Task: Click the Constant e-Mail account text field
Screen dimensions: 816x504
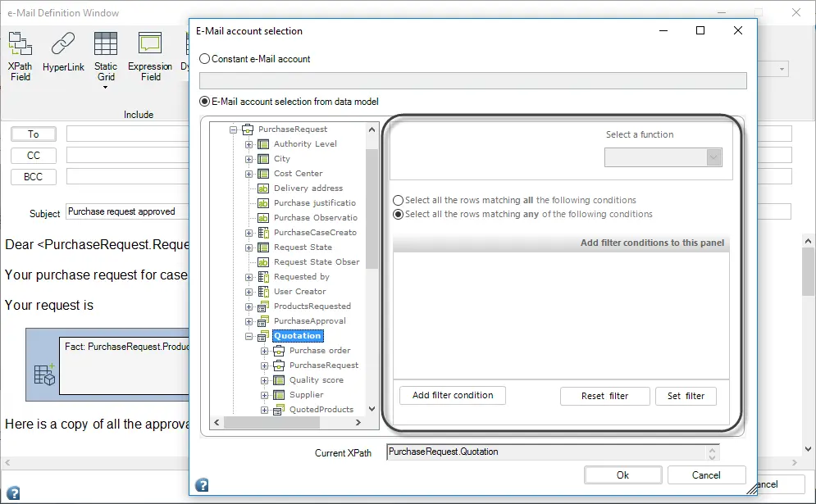Action: pos(472,80)
